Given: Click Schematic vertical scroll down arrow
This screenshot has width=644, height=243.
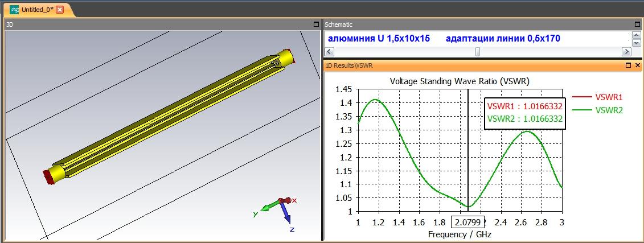Looking at the screenshot, I should [x=636, y=43].
